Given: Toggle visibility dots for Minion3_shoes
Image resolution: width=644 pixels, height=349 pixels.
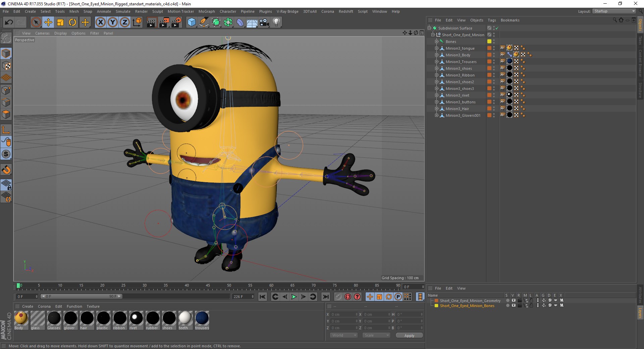Looking at the screenshot, I should click(x=494, y=68).
